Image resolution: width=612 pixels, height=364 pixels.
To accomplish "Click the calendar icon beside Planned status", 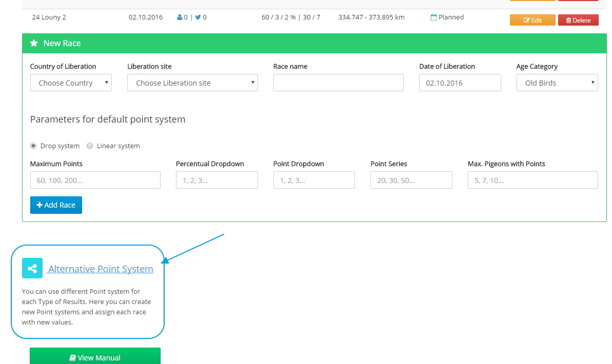I will click(433, 17).
